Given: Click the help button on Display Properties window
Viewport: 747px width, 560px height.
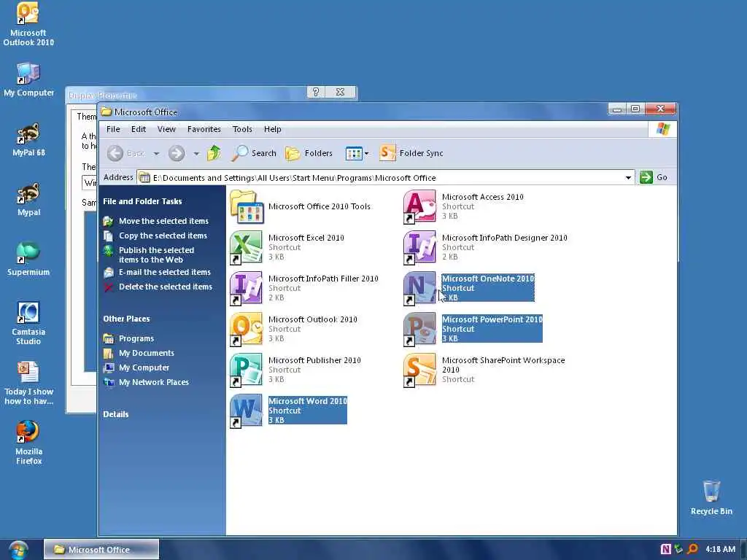Looking at the screenshot, I should (315, 92).
